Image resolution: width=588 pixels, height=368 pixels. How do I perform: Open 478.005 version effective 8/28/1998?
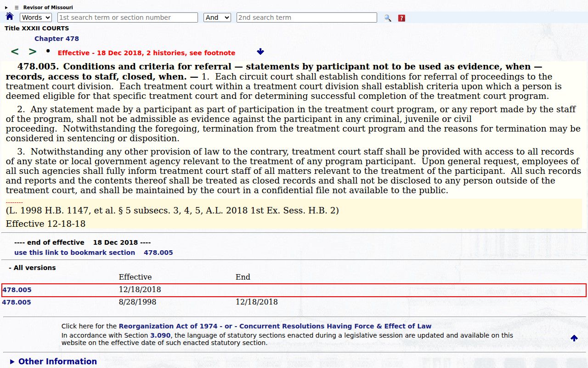[x=17, y=302]
